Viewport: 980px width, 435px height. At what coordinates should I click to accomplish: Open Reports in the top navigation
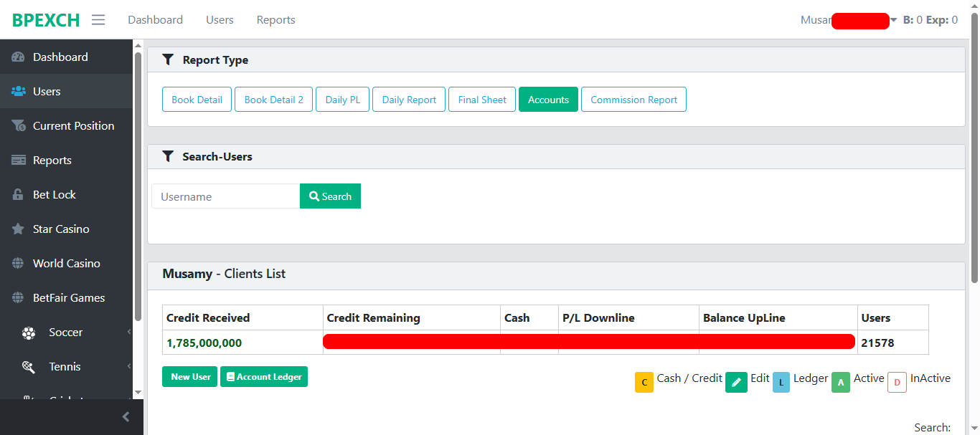click(275, 20)
